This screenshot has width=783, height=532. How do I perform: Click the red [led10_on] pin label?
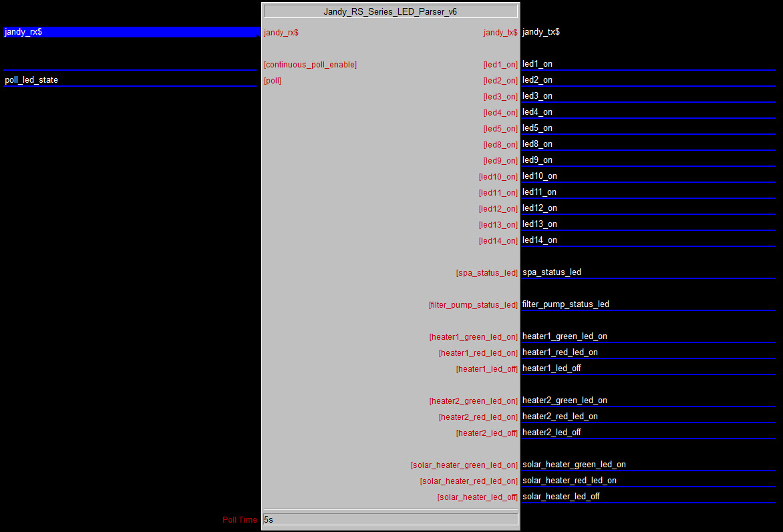coord(498,176)
